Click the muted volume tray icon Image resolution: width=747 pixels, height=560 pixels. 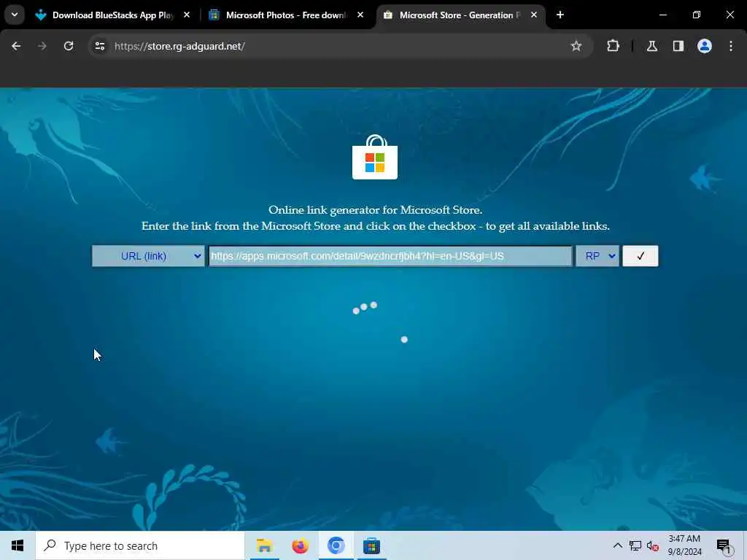coord(653,546)
